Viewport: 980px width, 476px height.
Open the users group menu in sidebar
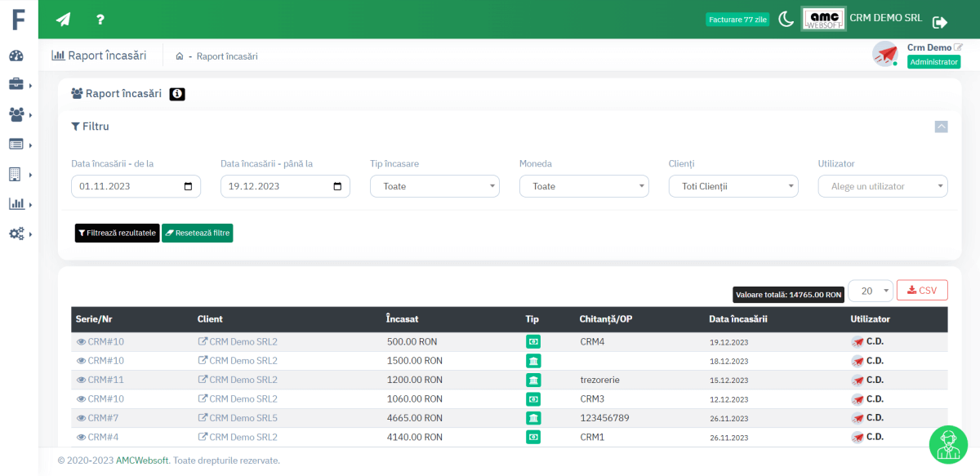click(16, 114)
